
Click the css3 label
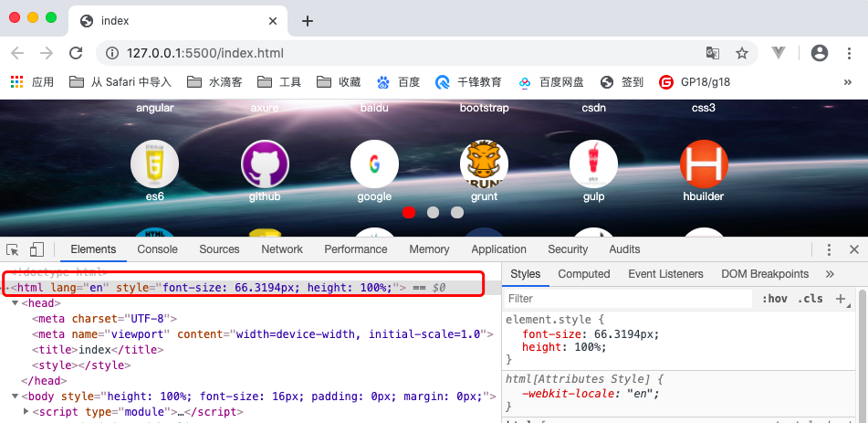click(x=704, y=108)
